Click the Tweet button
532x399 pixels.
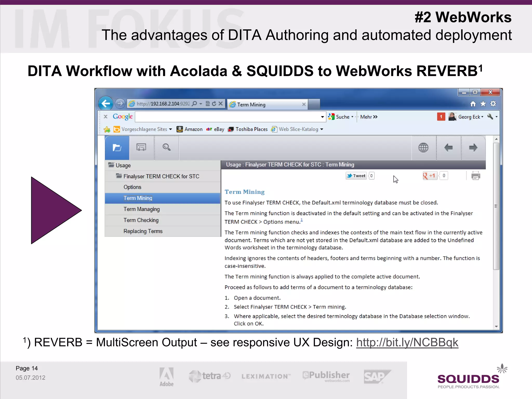click(356, 176)
